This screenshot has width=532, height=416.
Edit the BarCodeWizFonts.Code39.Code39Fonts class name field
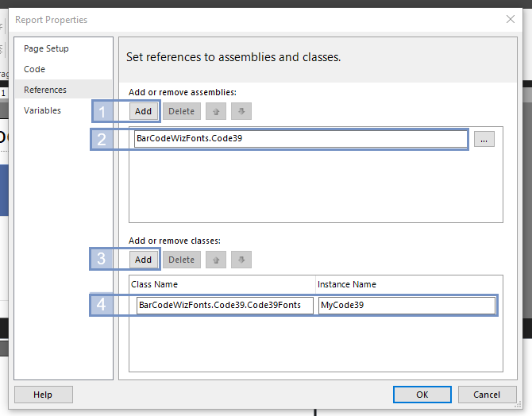pos(225,306)
